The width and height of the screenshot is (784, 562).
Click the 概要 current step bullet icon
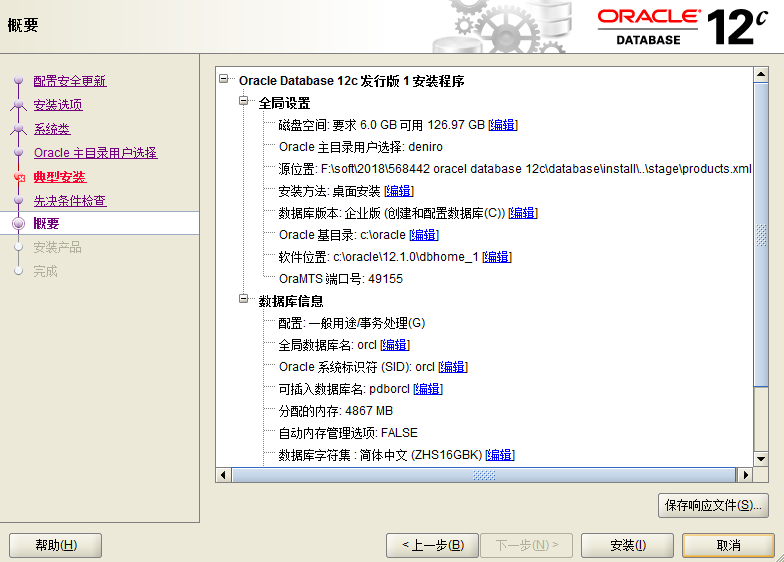[18, 224]
